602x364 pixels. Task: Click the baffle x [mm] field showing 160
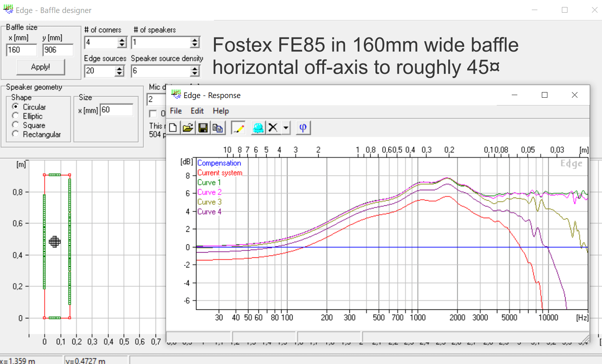[22, 50]
